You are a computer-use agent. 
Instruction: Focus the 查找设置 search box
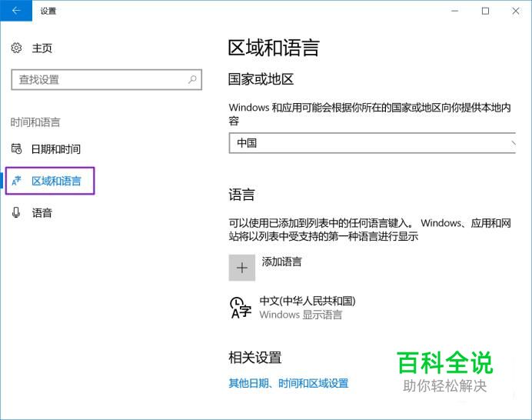[107, 80]
